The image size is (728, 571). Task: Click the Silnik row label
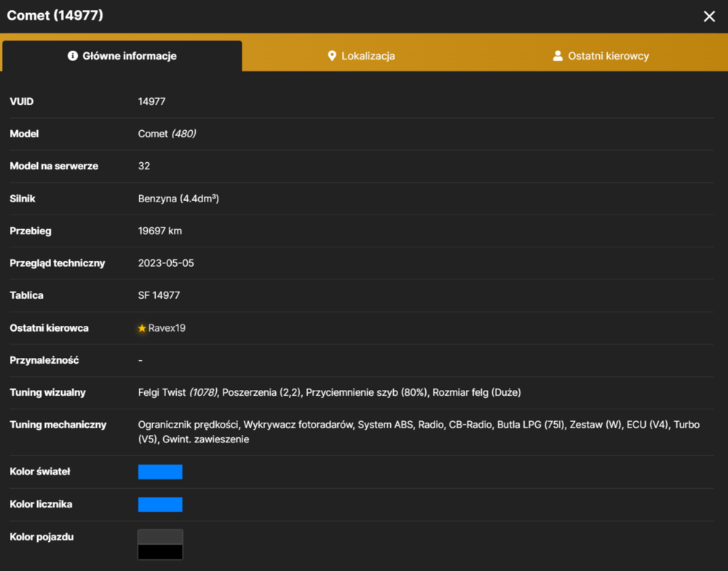(23, 199)
